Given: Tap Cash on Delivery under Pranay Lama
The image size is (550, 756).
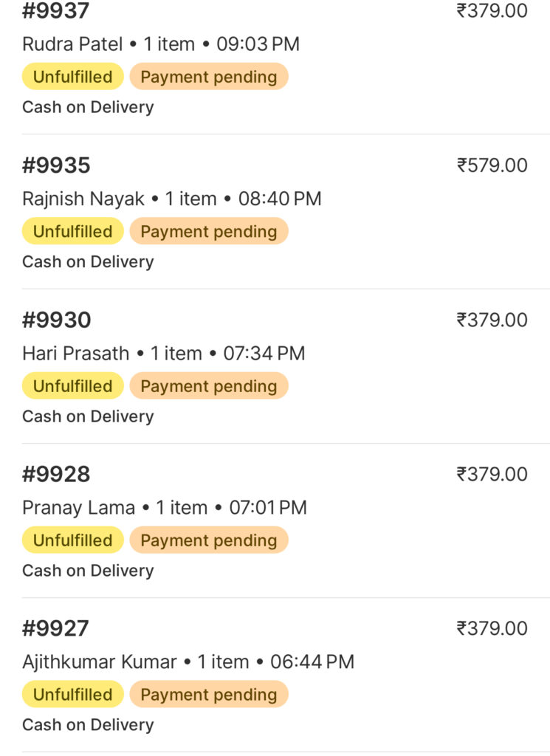Looking at the screenshot, I should 88,571.
